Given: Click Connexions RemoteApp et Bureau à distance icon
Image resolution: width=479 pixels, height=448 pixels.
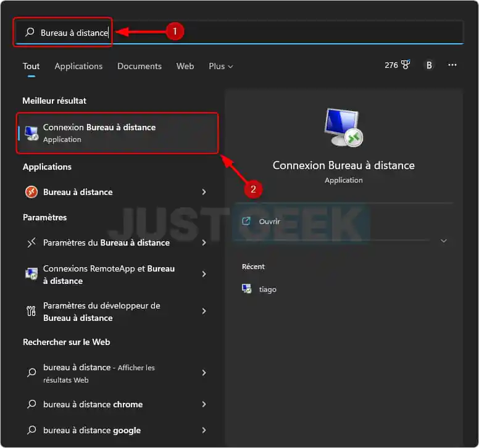Looking at the screenshot, I should 31,274.
